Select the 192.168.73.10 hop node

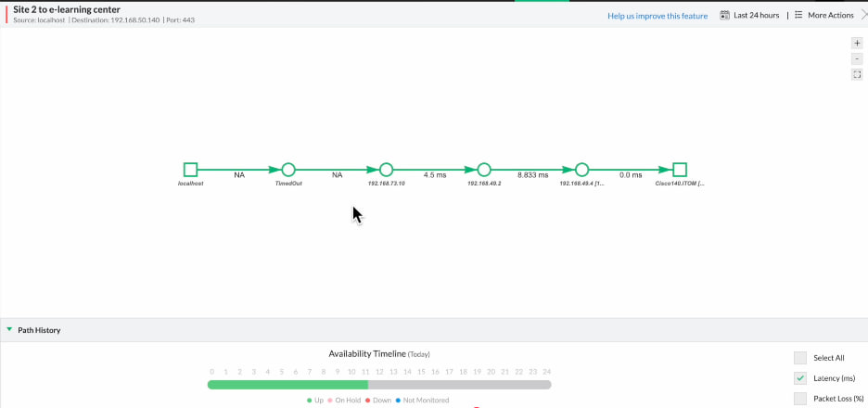386,170
